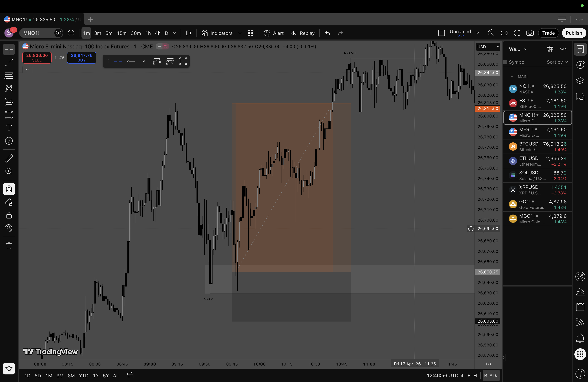Viewport: 588px width, 382px height.
Task: Click the trash remove objects icon
Action: (x=9, y=246)
